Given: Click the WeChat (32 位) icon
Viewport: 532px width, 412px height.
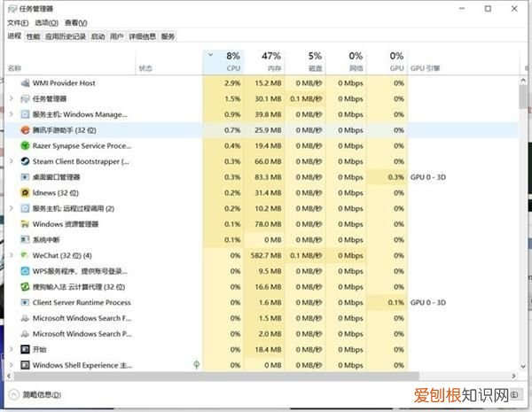Looking at the screenshot, I should pyautogui.click(x=25, y=255).
